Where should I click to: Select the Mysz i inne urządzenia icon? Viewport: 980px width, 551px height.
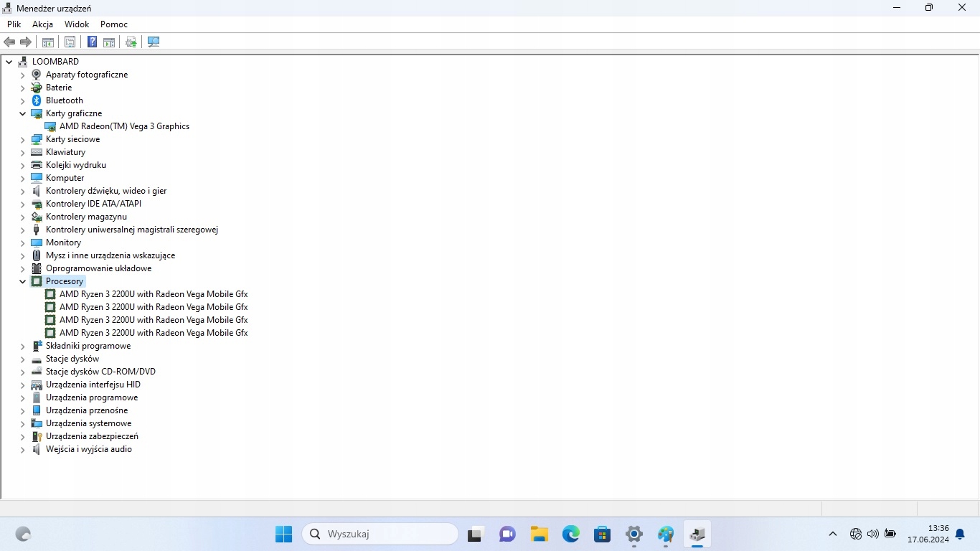pos(37,255)
